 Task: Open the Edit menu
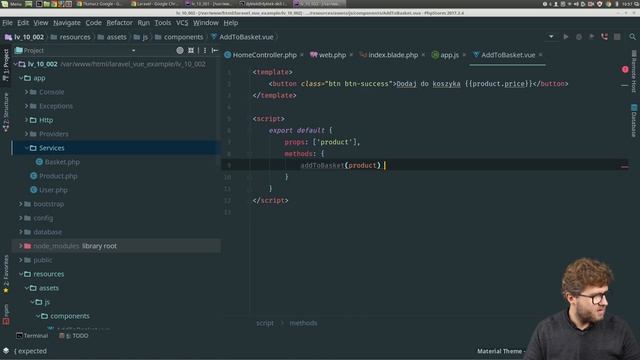(23, 23)
